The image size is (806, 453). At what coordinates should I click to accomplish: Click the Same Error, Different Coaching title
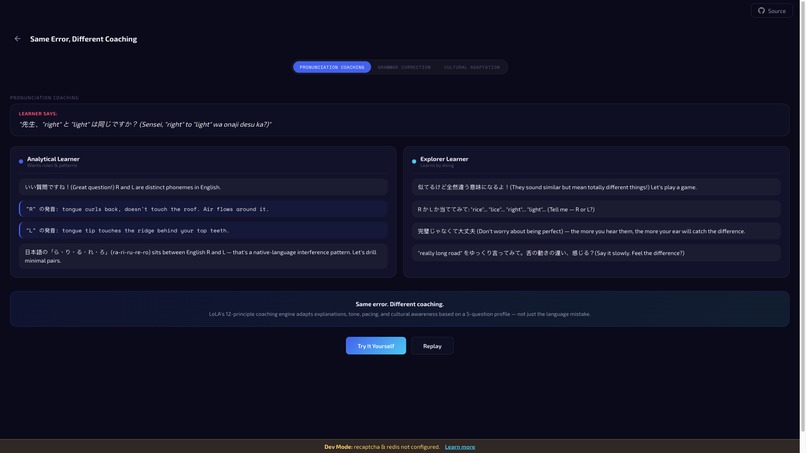[x=83, y=39]
